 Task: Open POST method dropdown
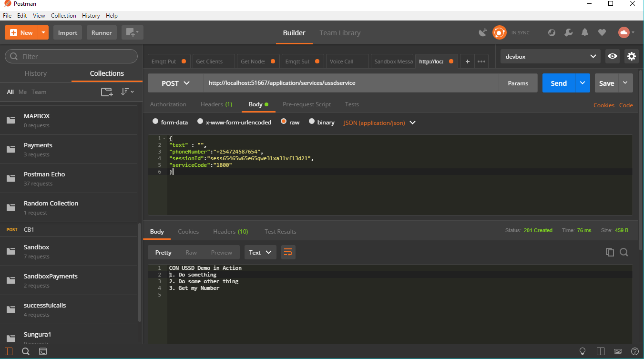click(x=175, y=83)
